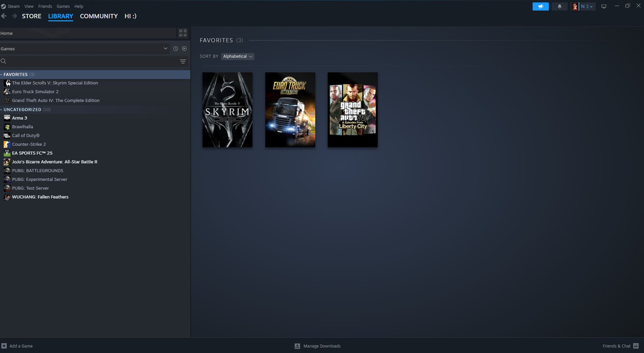
Task: Click the Steam logo icon in menu bar
Action: (x=3, y=7)
